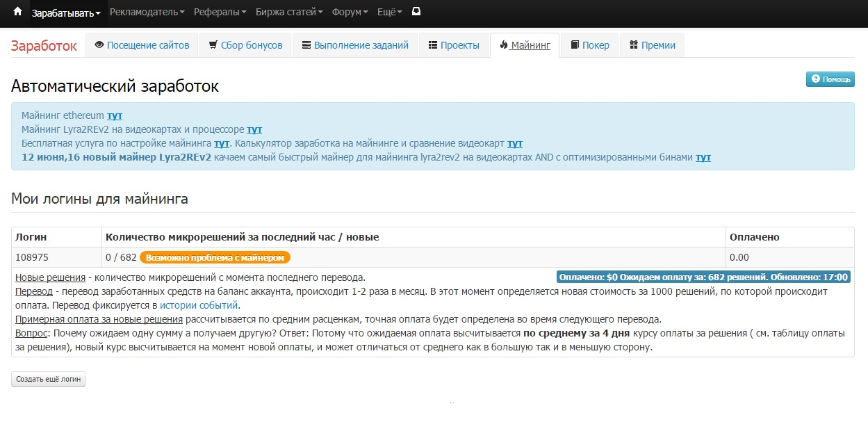Expand the Рекламодатель dropdown menu
Viewport: 868px width, 438px height.
click(x=147, y=12)
